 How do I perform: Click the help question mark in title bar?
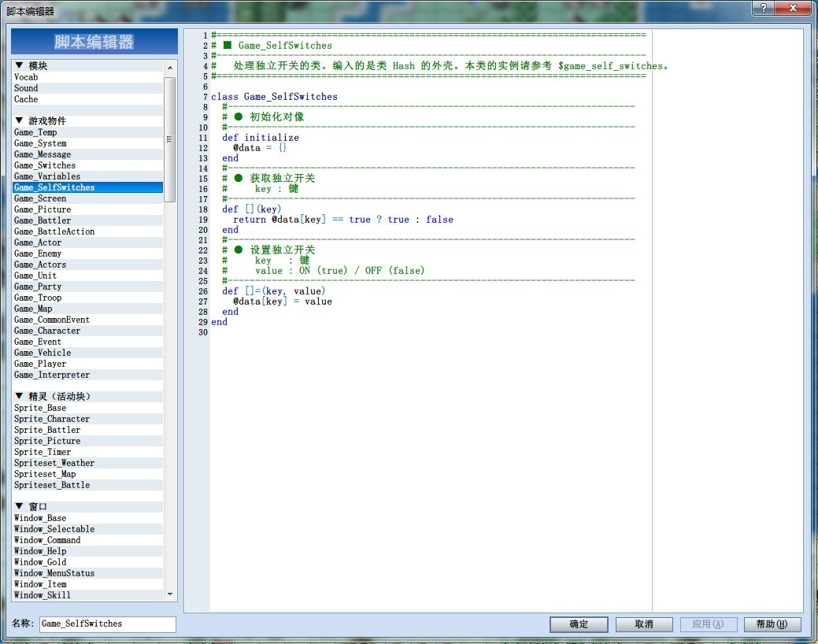click(x=763, y=8)
